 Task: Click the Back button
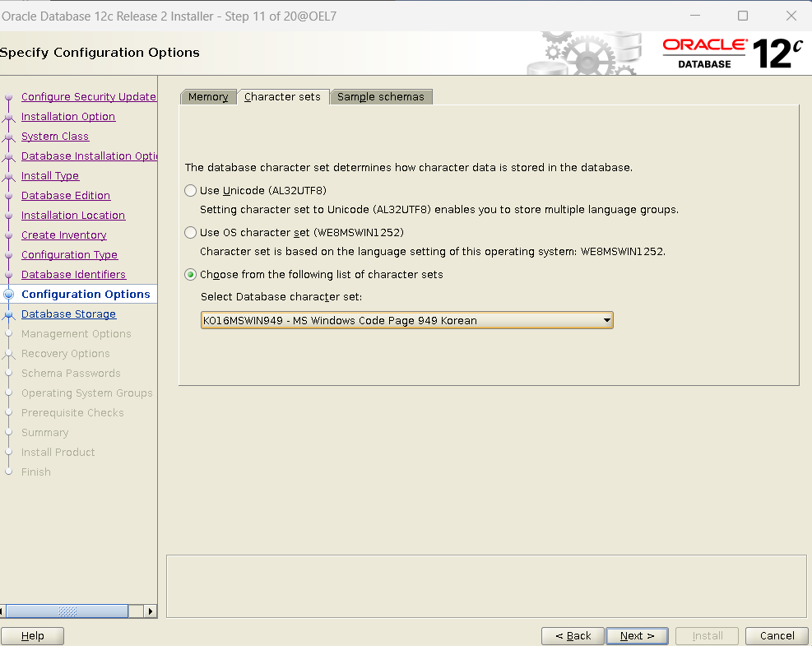(573, 635)
